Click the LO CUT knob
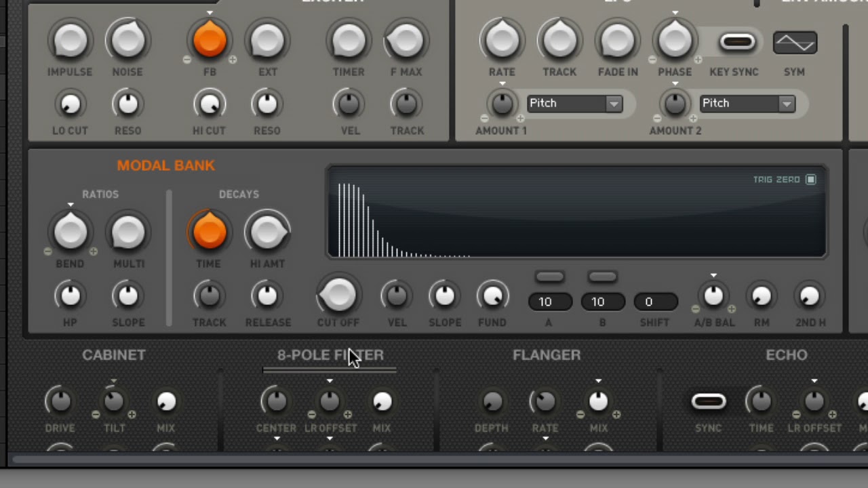Image resolution: width=868 pixels, height=488 pixels. [x=70, y=104]
